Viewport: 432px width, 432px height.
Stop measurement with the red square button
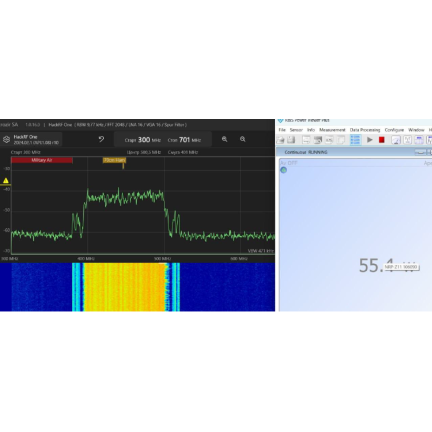click(382, 140)
